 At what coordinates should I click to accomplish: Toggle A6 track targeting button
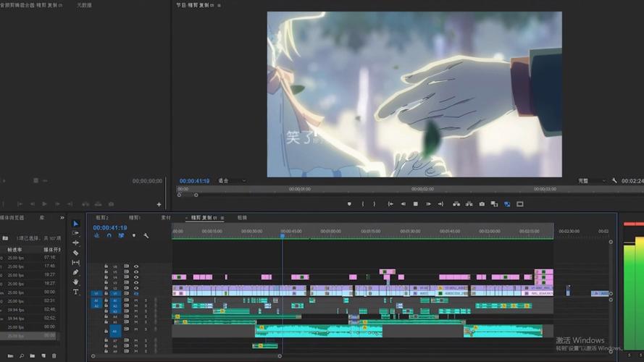(x=115, y=331)
